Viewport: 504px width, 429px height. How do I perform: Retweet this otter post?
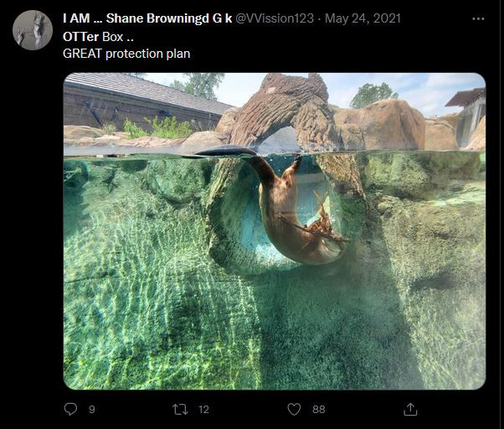(x=180, y=410)
